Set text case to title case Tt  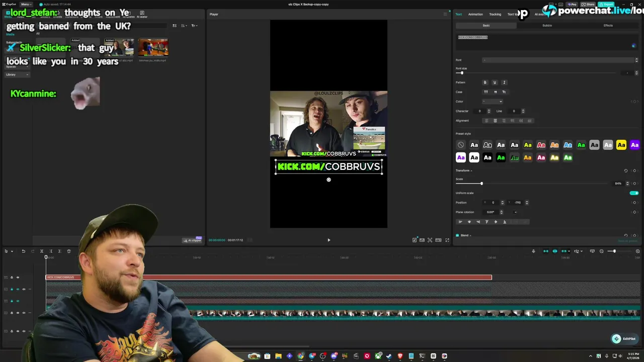click(x=504, y=92)
